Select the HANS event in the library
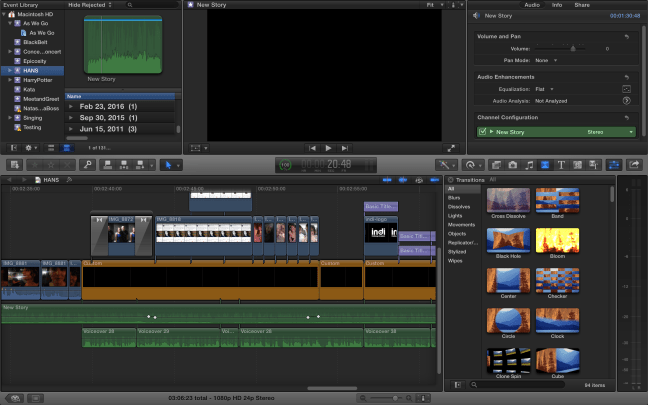Viewport: 648px width, 405px height. pyautogui.click(x=33, y=71)
